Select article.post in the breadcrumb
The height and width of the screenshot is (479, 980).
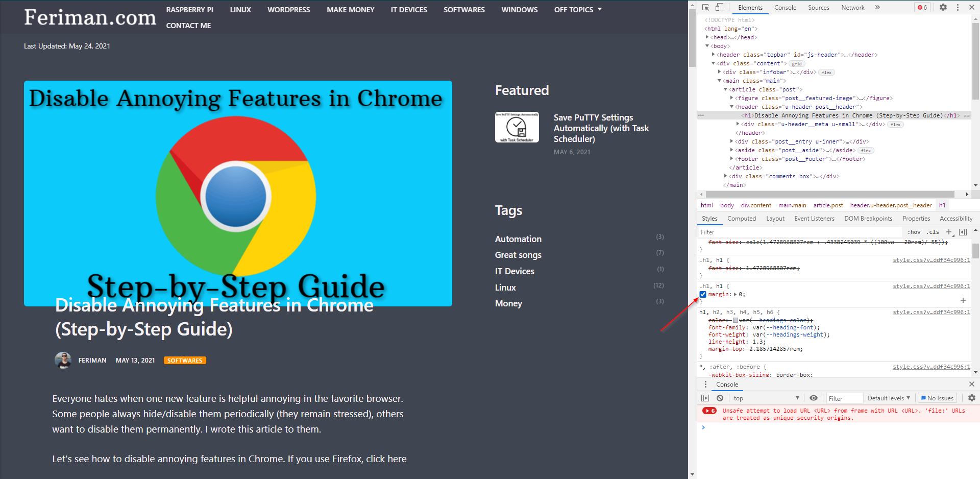pyautogui.click(x=828, y=205)
